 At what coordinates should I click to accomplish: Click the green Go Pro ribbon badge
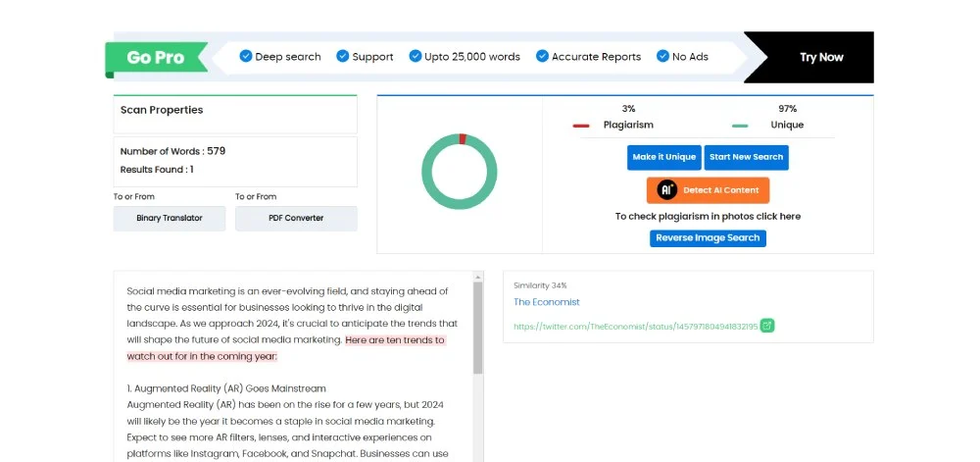click(157, 58)
